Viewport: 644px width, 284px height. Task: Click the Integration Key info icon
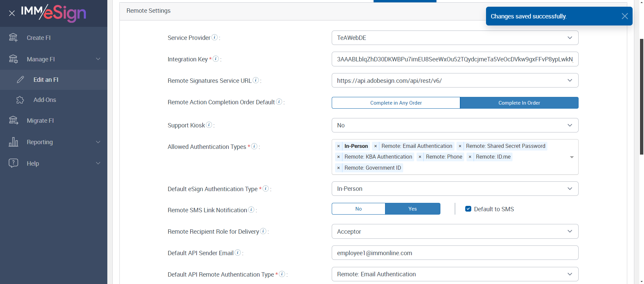coord(216,59)
